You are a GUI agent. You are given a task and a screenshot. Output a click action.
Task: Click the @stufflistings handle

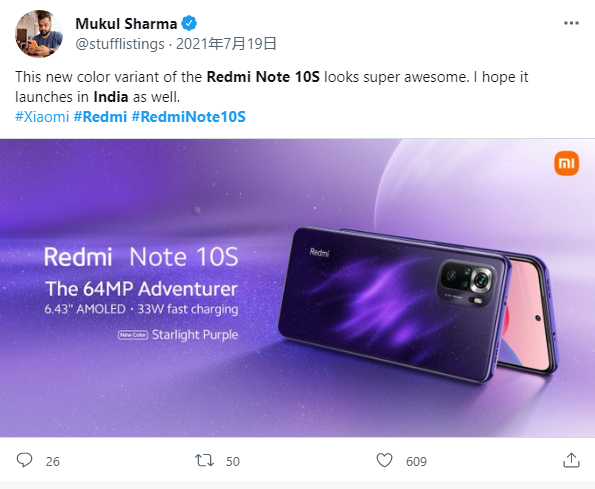tap(120, 44)
